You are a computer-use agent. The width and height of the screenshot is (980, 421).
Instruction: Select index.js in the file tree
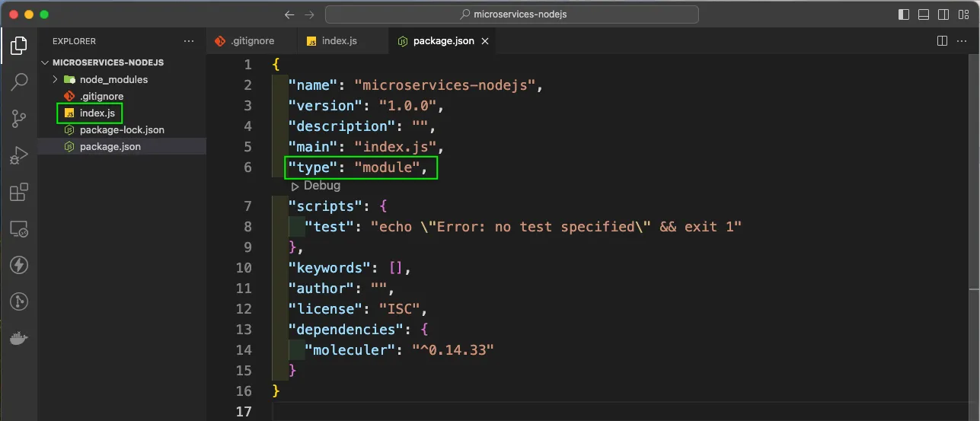tap(122, 113)
